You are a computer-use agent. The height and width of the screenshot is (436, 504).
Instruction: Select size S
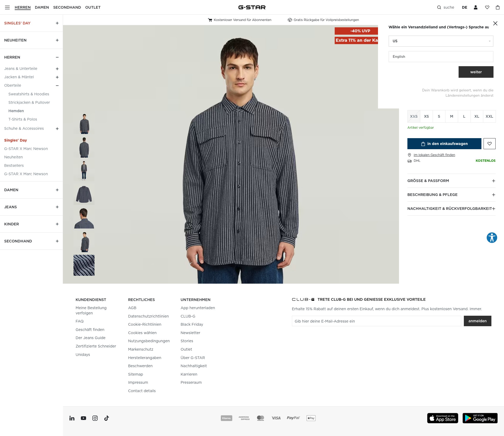point(439,116)
